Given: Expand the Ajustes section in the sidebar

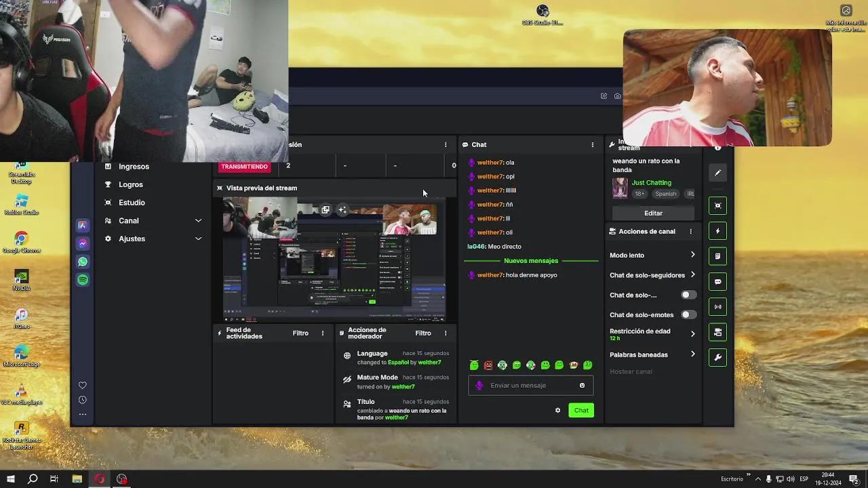Looking at the screenshot, I should [198, 239].
